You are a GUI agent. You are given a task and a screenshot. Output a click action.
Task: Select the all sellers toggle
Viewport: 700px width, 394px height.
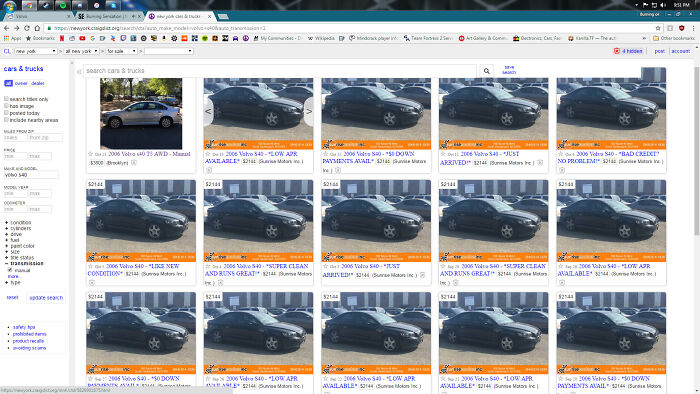pos(8,83)
